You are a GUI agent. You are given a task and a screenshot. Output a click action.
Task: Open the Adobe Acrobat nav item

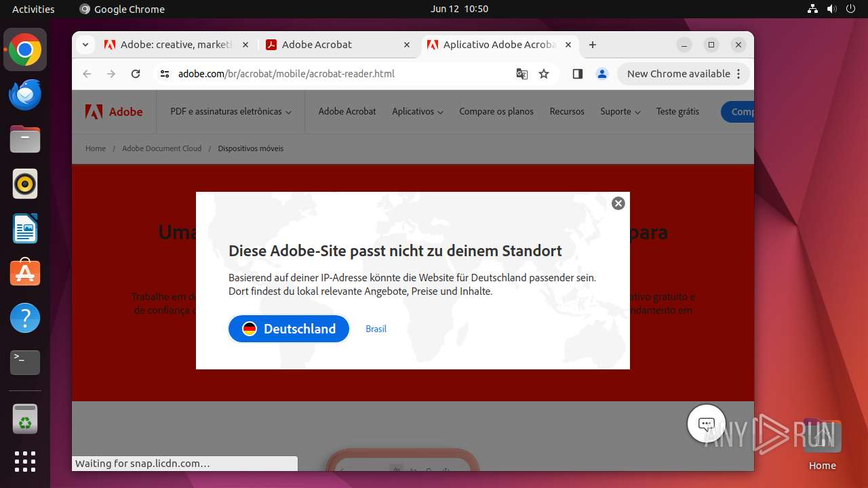click(347, 112)
